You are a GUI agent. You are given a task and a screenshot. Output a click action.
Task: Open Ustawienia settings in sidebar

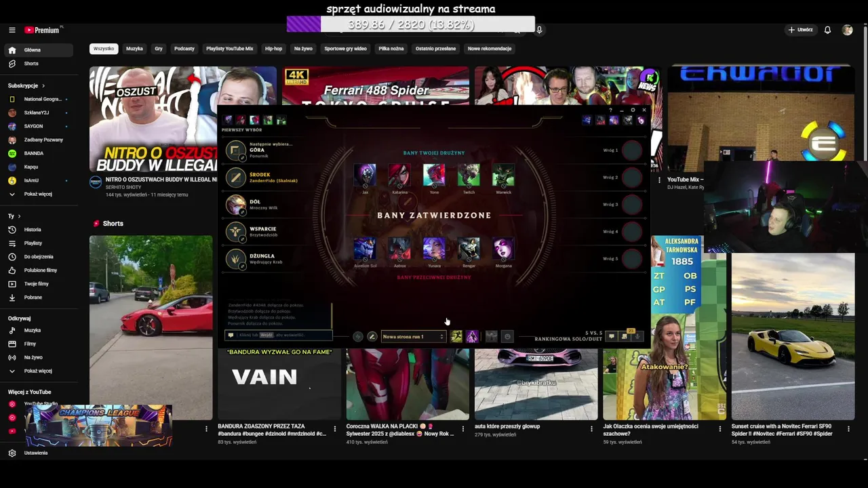39,453
